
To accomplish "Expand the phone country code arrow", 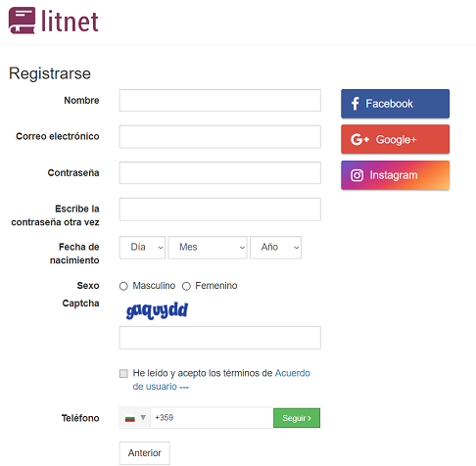I will 143,417.
